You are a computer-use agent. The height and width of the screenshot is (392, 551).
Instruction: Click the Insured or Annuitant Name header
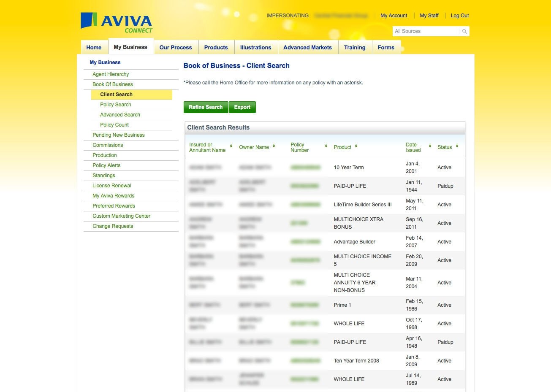(207, 147)
